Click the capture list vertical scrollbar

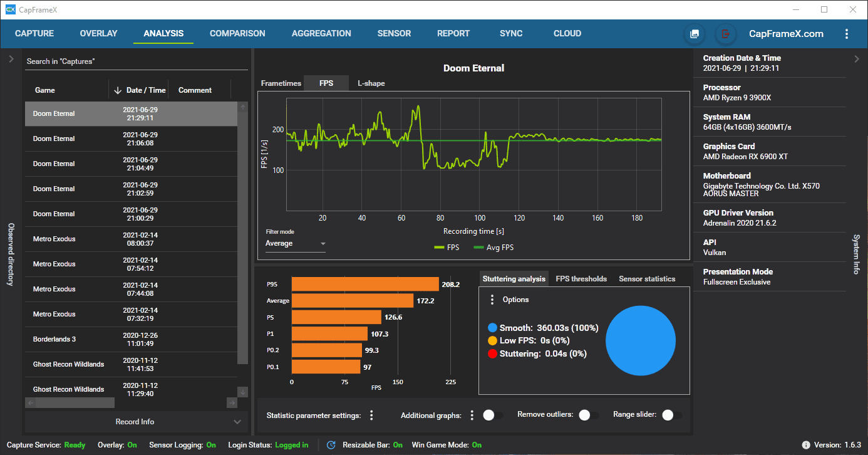[x=243, y=238]
